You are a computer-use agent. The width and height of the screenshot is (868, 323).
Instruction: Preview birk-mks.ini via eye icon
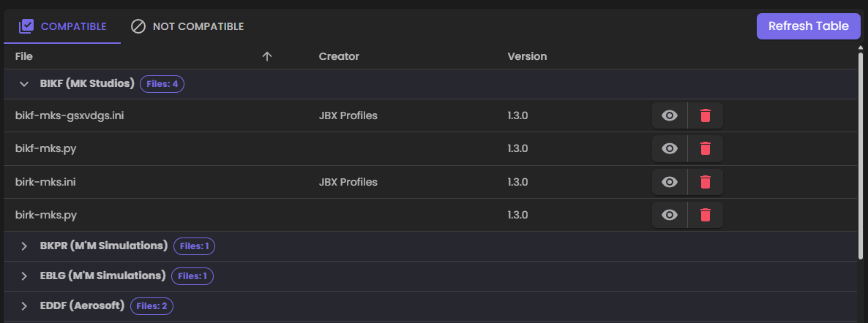[670, 182]
